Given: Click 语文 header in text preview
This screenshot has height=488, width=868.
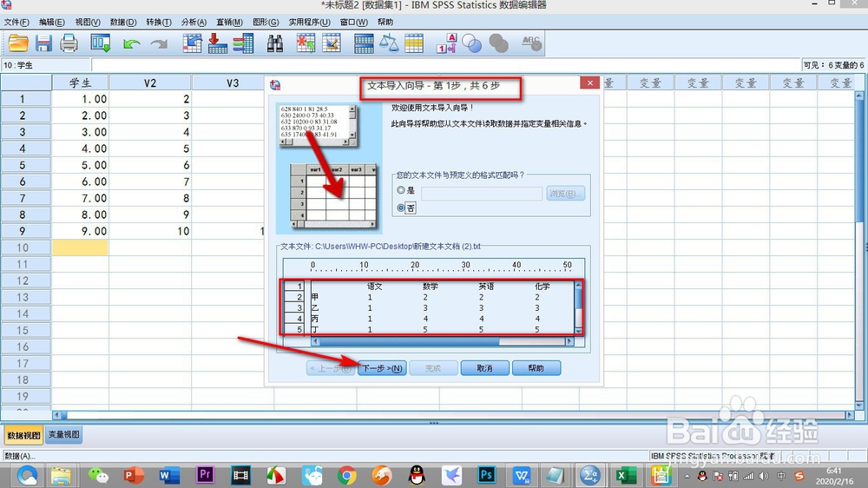Looking at the screenshot, I should 375,287.
